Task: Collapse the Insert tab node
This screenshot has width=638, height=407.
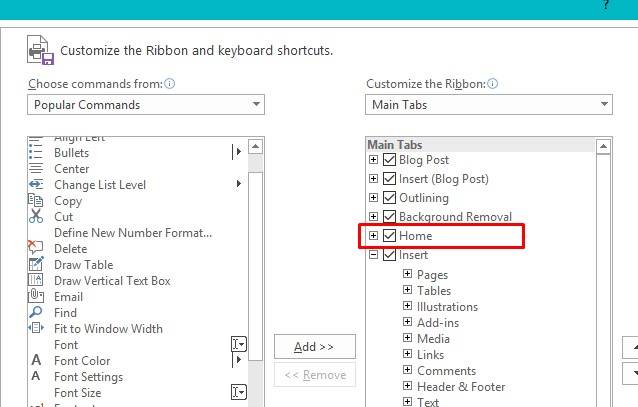Action: [x=373, y=255]
